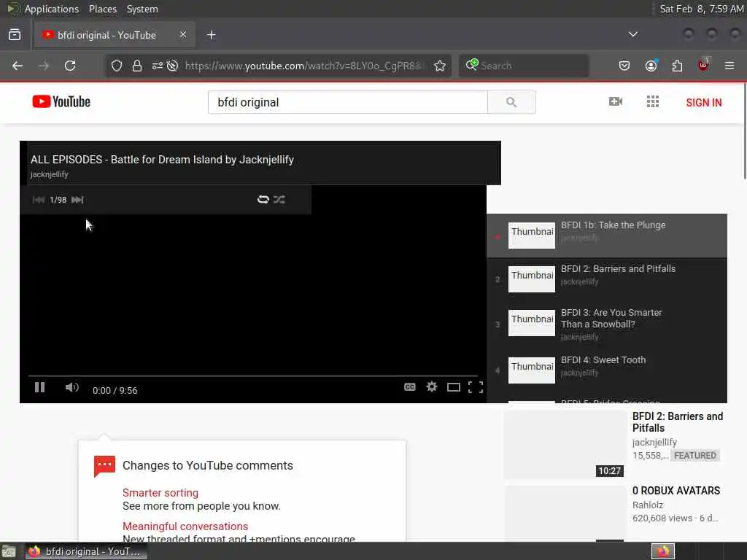This screenshot has width=747, height=560.
Task: Open the video upload camera icon
Action: (616, 101)
